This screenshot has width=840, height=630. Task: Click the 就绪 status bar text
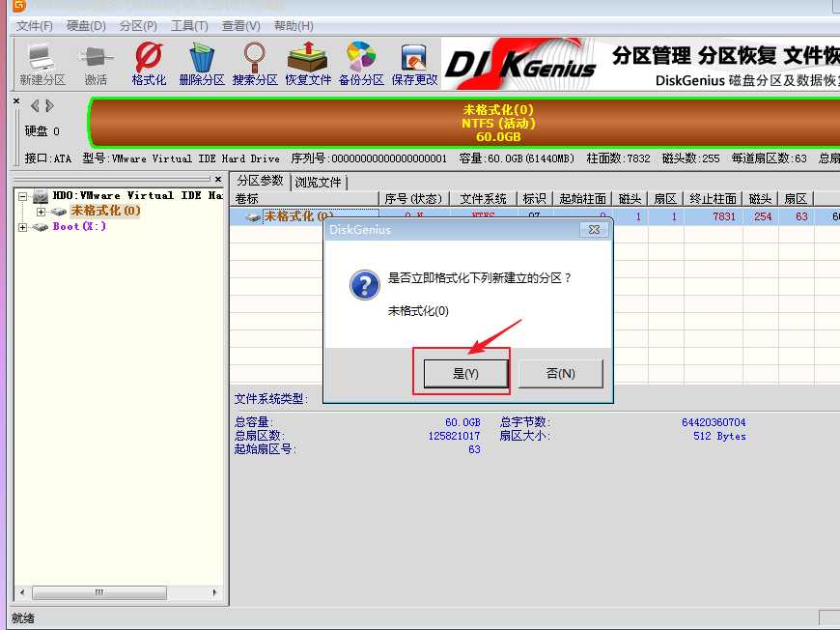[23, 618]
